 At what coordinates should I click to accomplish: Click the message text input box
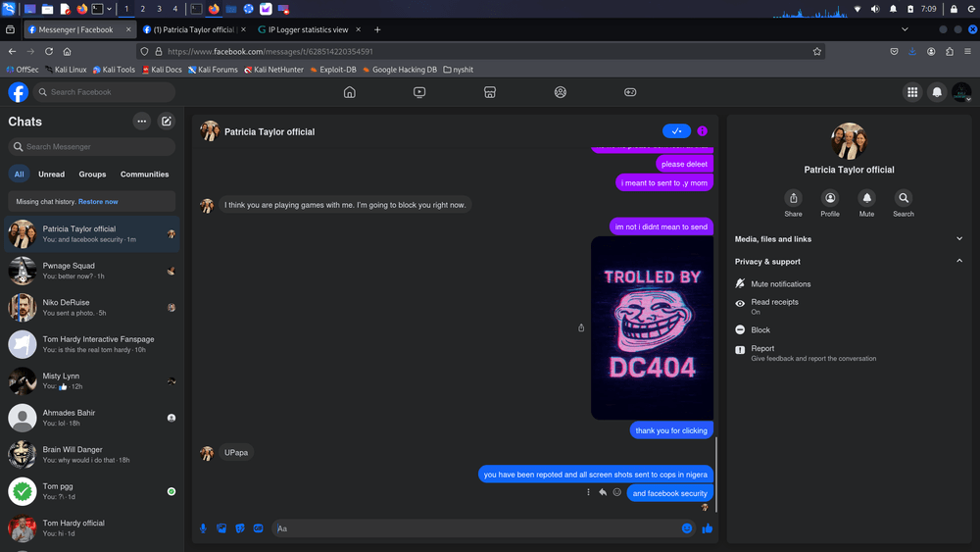[x=477, y=528]
